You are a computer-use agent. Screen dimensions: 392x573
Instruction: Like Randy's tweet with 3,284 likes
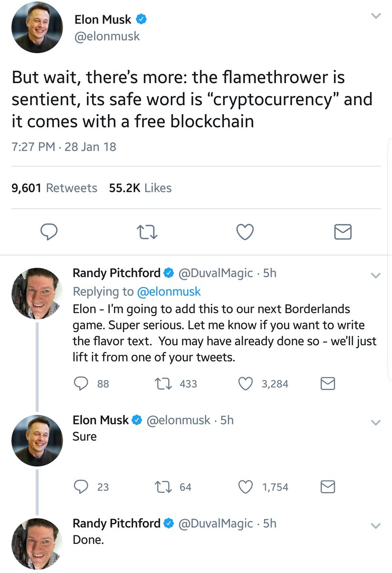point(246,383)
